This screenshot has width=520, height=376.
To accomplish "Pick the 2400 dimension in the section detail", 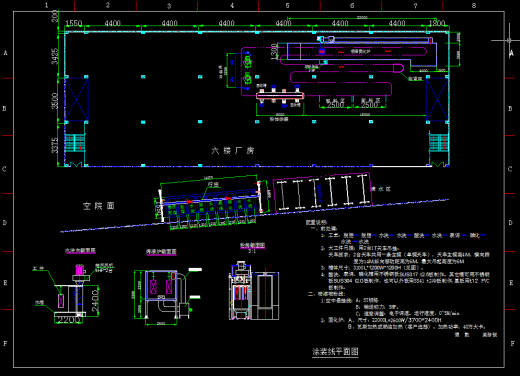I will click(x=95, y=301).
